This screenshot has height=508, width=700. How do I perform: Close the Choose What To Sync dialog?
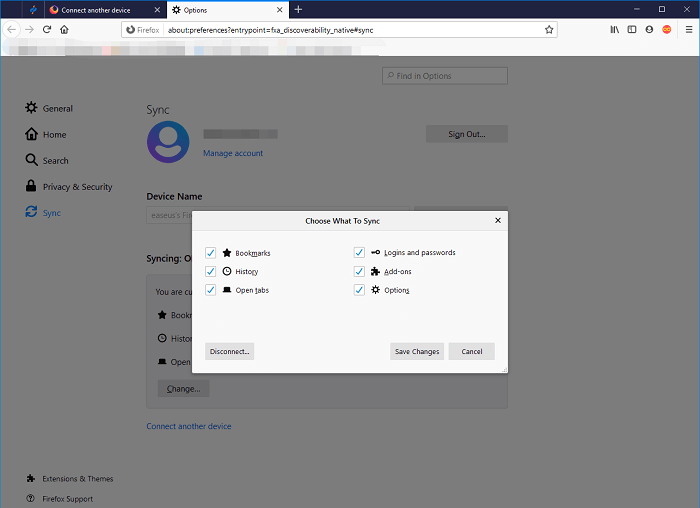(x=497, y=221)
